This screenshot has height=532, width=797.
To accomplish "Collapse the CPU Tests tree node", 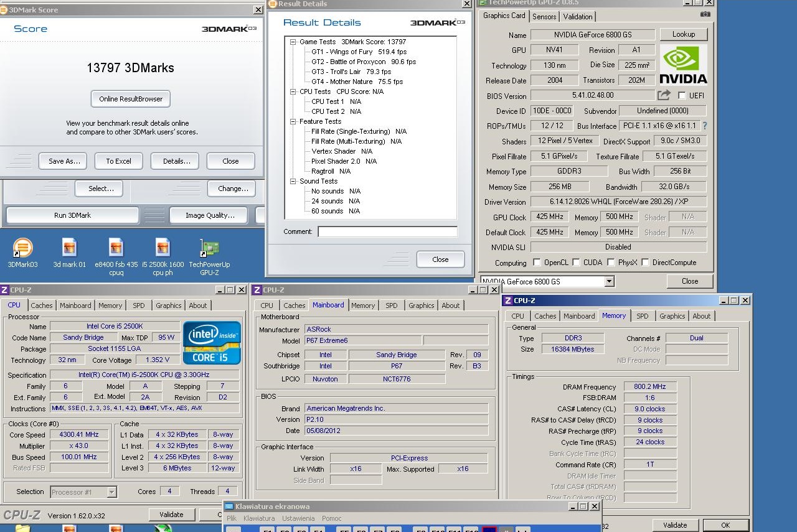I will pyautogui.click(x=293, y=91).
